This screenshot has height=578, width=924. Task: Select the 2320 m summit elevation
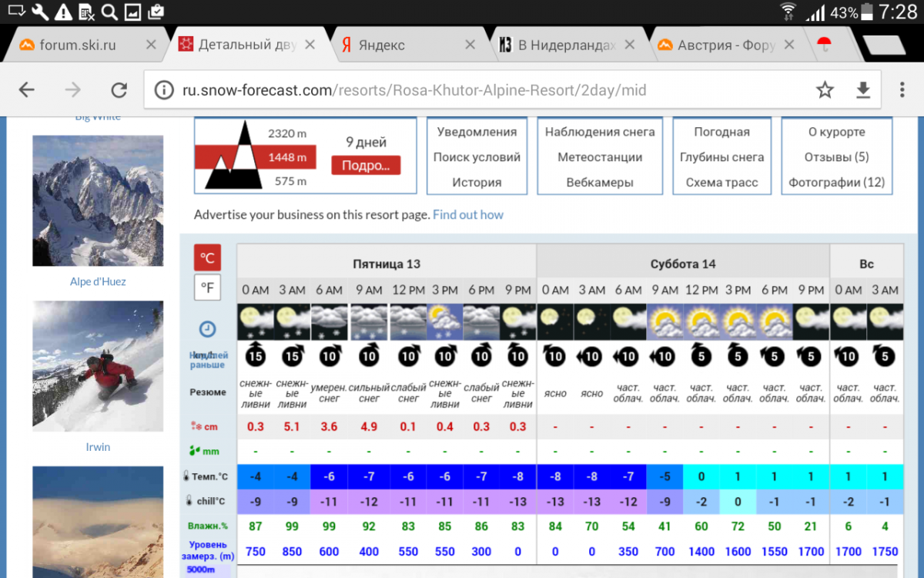(x=286, y=133)
